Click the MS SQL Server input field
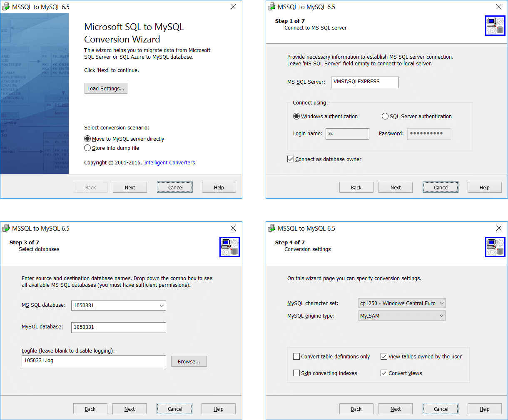Viewport: 508px width, 420px height. [365, 82]
